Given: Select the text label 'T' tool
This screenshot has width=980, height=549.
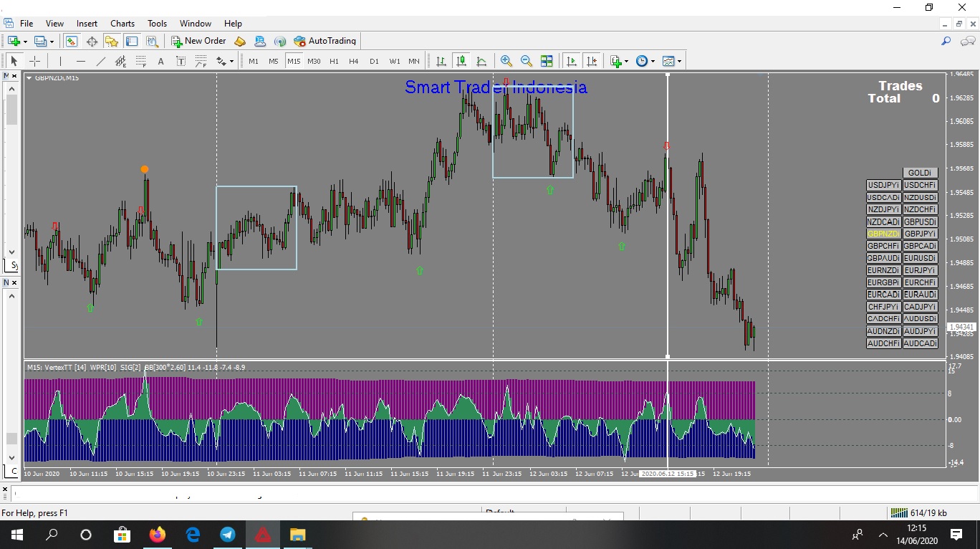Looking at the screenshot, I should (x=181, y=61).
